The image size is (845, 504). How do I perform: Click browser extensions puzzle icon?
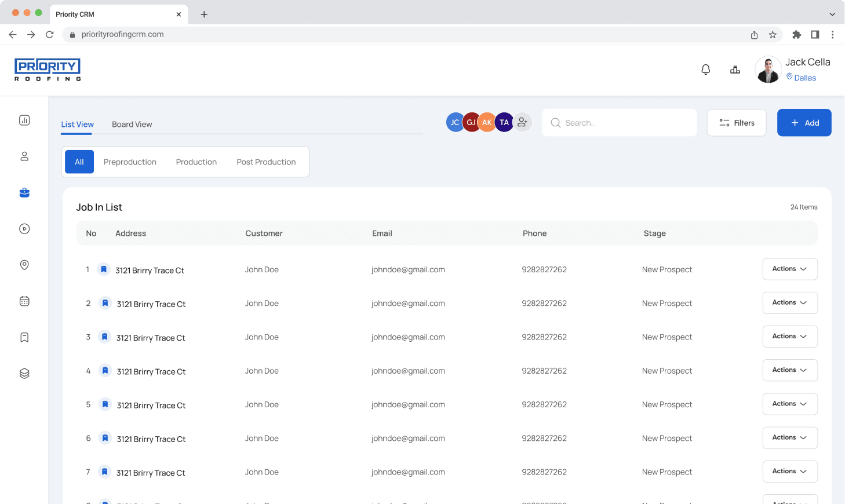[796, 35]
